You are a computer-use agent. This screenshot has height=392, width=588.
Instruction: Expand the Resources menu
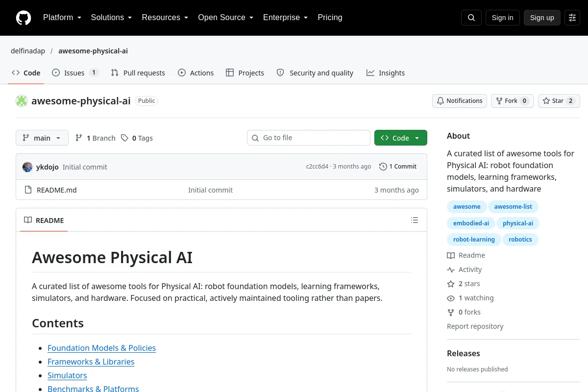point(165,18)
